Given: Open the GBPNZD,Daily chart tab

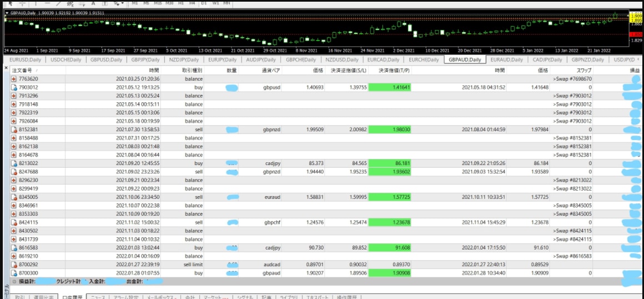Looking at the screenshot, I should click(x=587, y=59).
